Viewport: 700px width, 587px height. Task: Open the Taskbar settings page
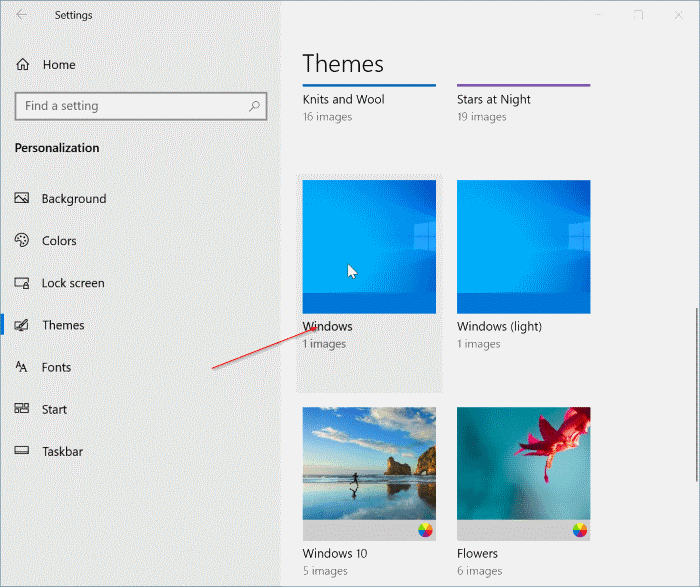pos(63,452)
